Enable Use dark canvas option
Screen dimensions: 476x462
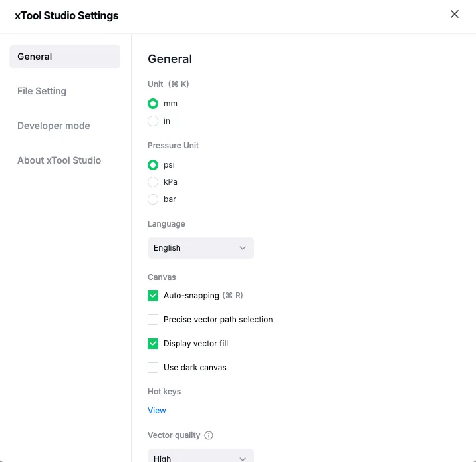[153, 368]
